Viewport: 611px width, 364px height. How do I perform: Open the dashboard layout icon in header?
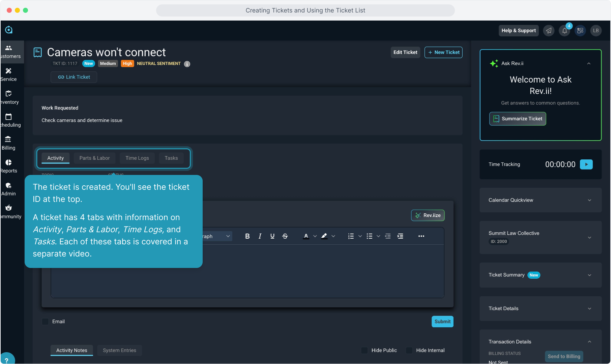tap(580, 31)
